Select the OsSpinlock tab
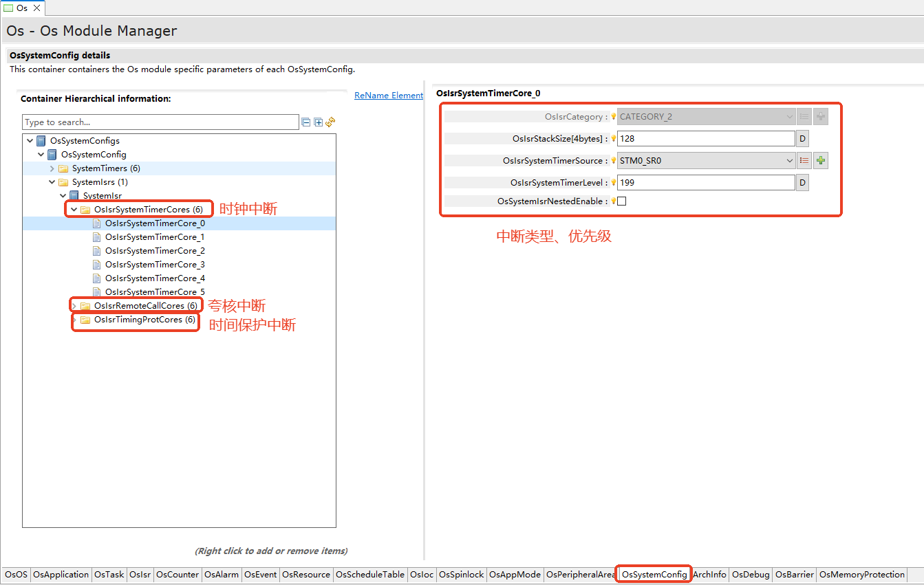The height and width of the screenshot is (585, 924). click(x=462, y=575)
